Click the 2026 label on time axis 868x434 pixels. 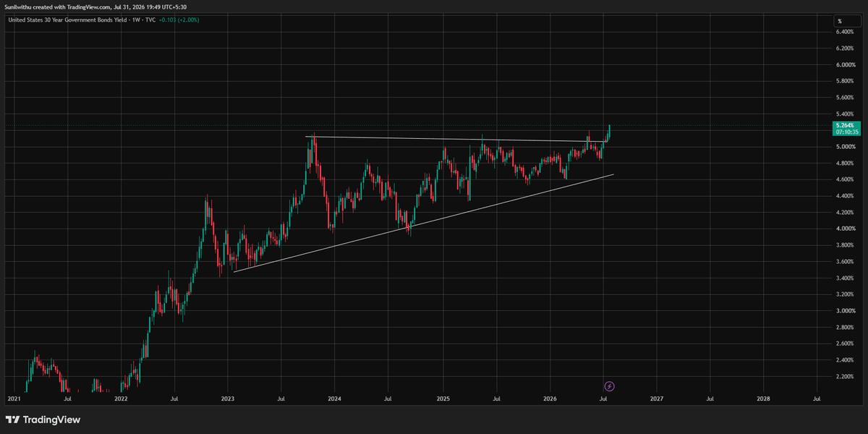click(x=550, y=398)
